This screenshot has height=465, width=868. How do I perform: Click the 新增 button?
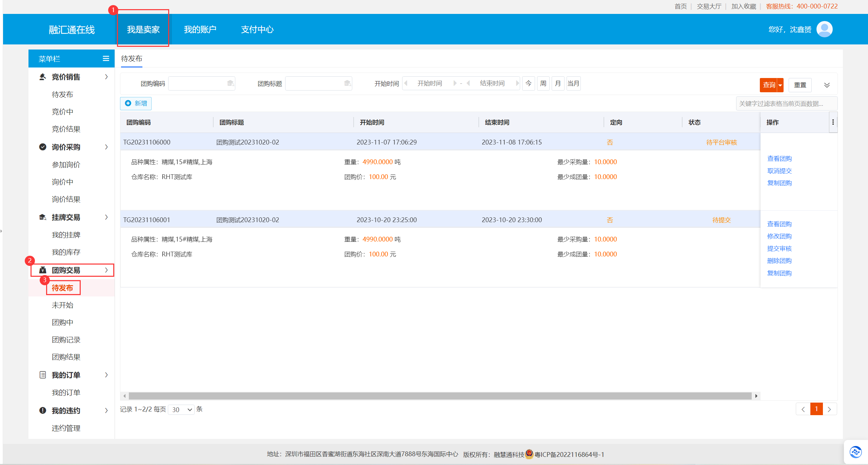tap(136, 103)
